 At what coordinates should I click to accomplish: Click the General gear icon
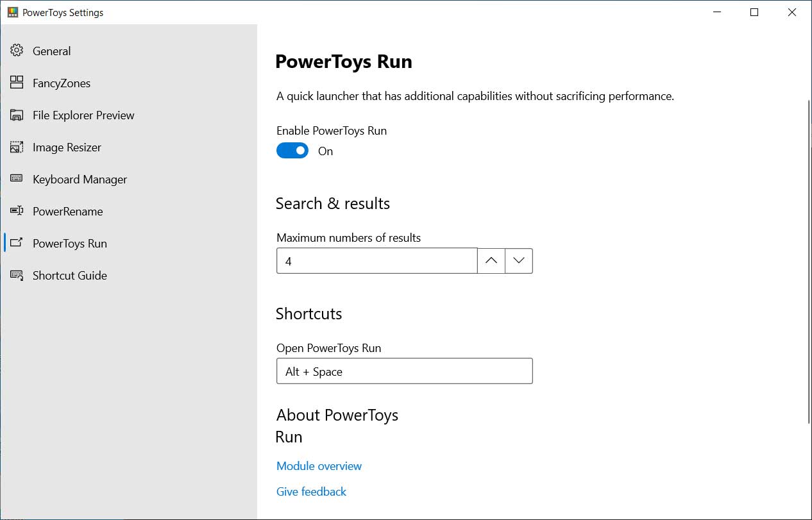[17, 51]
